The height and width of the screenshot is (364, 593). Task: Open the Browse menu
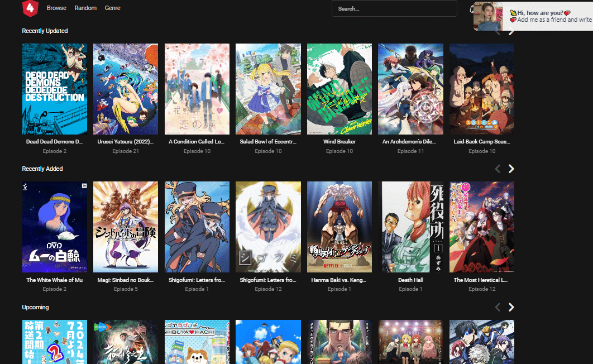pyautogui.click(x=56, y=8)
